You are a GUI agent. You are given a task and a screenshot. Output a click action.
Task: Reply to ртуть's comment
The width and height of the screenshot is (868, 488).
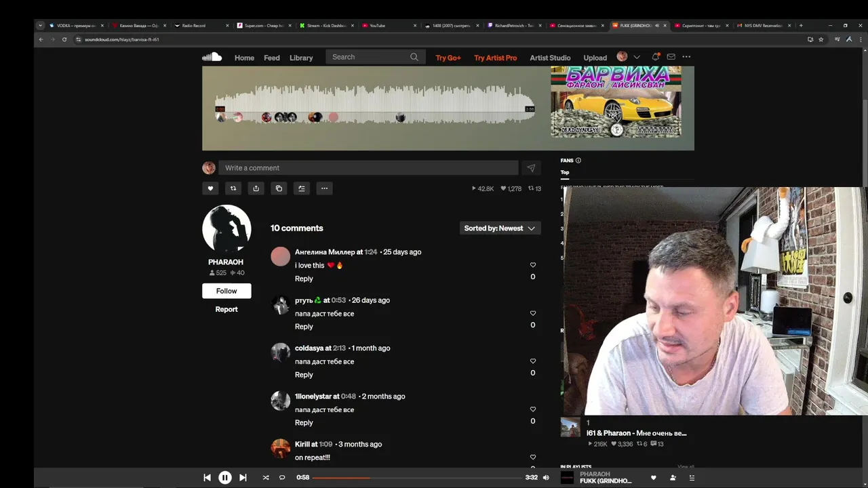click(304, 327)
